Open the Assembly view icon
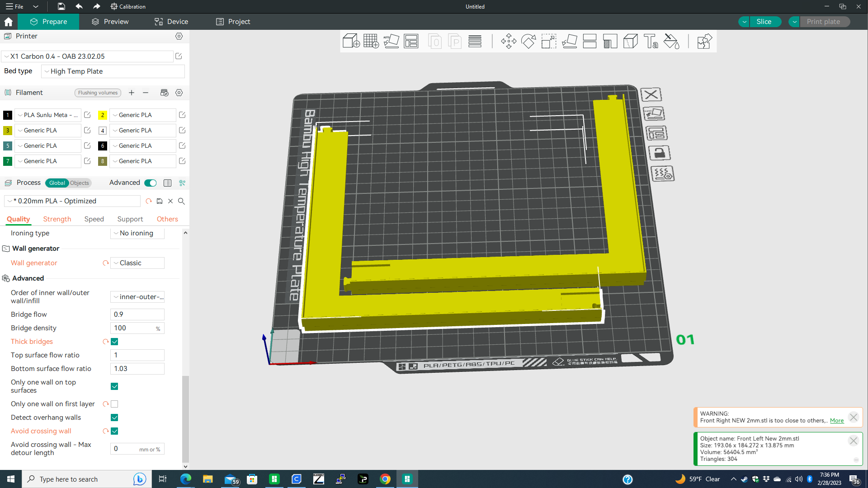Viewport: 868px width, 488px height. point(704,41)
